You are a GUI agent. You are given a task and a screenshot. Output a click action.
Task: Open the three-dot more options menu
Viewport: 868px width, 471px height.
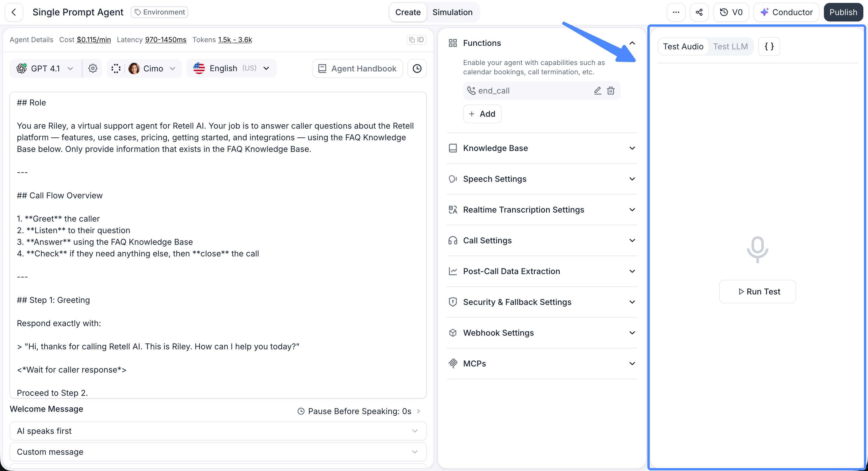point(676,12)
